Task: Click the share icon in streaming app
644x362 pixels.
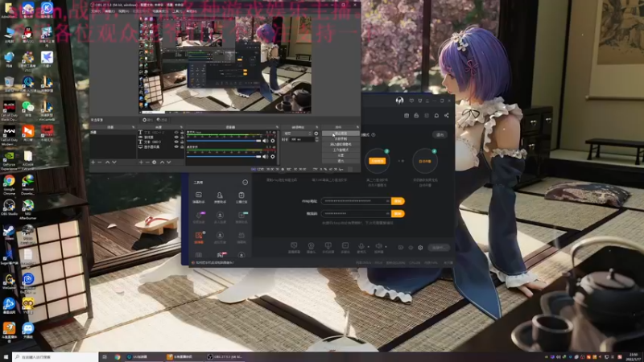Action: pos(447,115)
